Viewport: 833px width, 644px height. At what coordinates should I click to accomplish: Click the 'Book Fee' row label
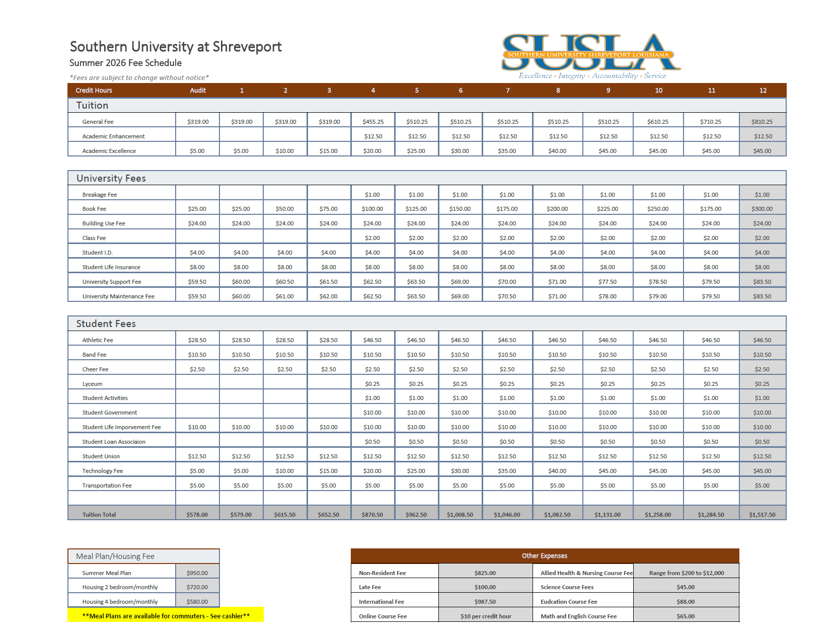(x=94, y=209)
